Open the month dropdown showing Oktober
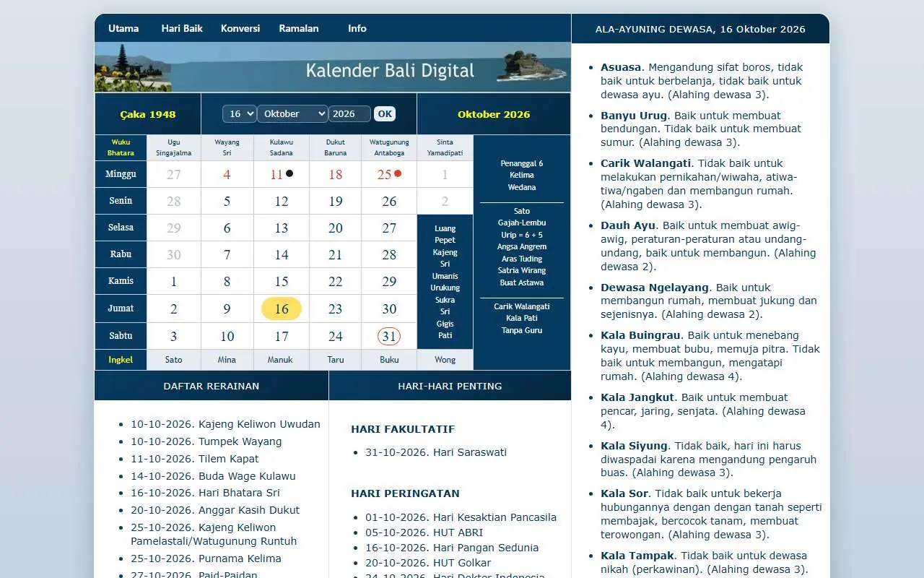 292,113
